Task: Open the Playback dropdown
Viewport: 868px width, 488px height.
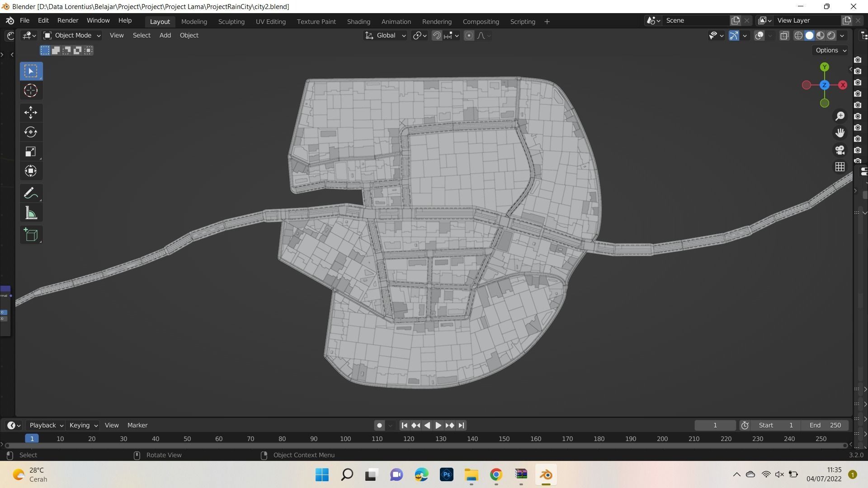Action: pos(46,425)
